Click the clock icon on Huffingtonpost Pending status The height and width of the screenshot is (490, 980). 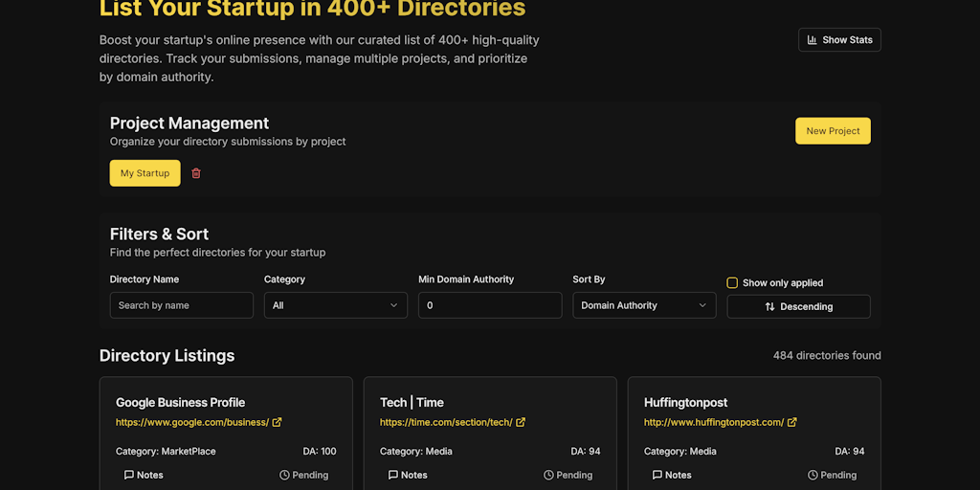tap(813, 475)
